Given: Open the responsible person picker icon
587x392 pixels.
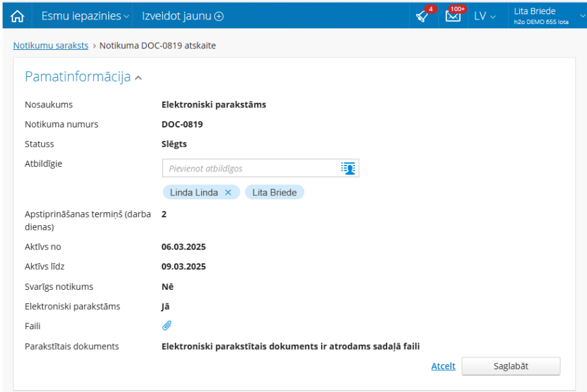Looking at the screenshot, I should [348, 168].
